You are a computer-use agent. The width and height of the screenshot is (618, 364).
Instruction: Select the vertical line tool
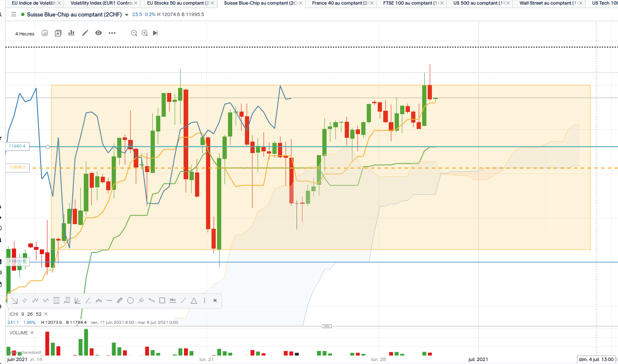coord(204,301)
